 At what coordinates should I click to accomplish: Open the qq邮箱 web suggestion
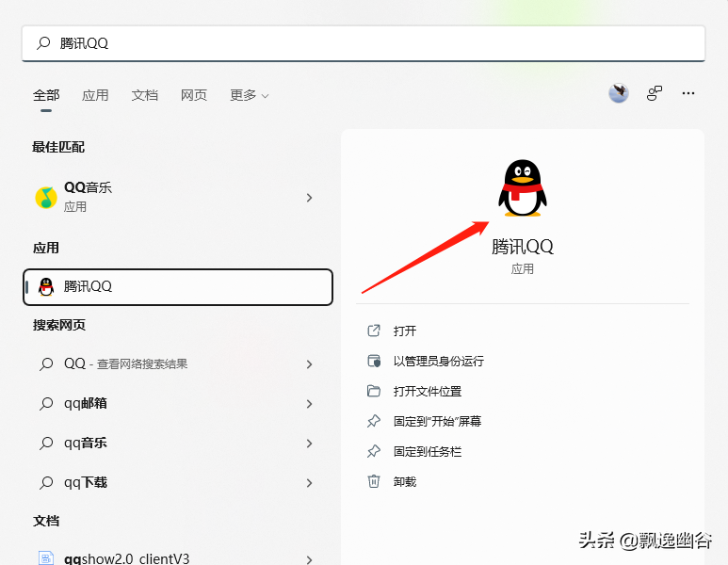pyautogui.click(x=178, y=403)
